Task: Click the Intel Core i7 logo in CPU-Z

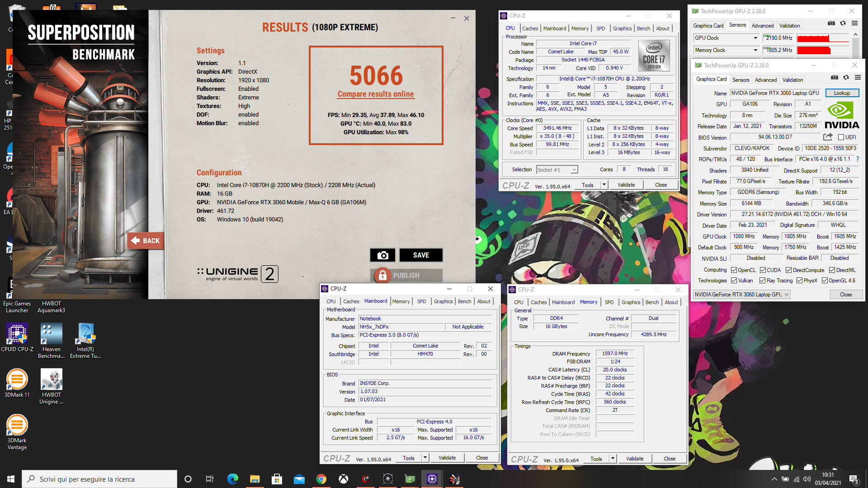Action: tap(654, 56)
